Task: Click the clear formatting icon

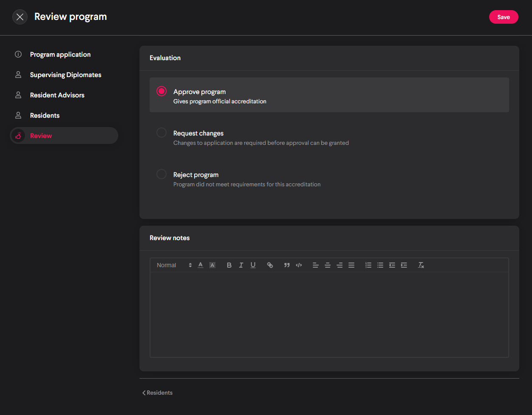Action: click(421, 265)
